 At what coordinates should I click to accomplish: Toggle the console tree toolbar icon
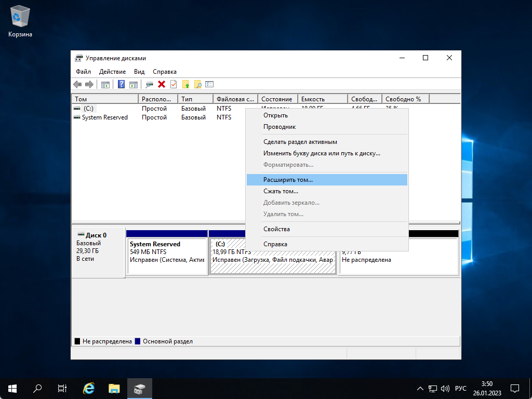point(105,84)
